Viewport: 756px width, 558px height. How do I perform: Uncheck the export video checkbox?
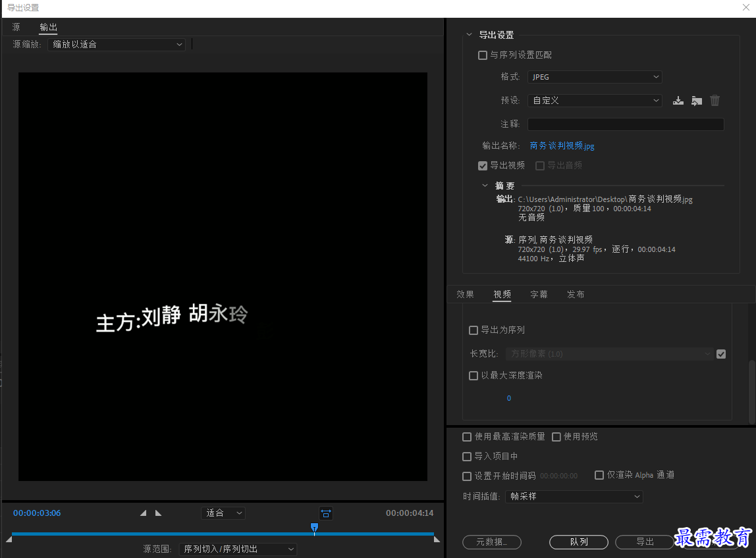pos(482,166)
